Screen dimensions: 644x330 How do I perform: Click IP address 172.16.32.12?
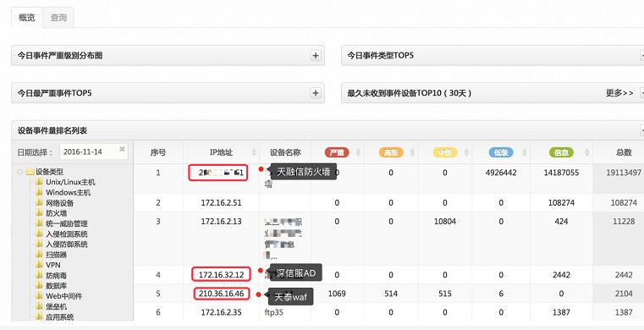[x=222, y=275]
